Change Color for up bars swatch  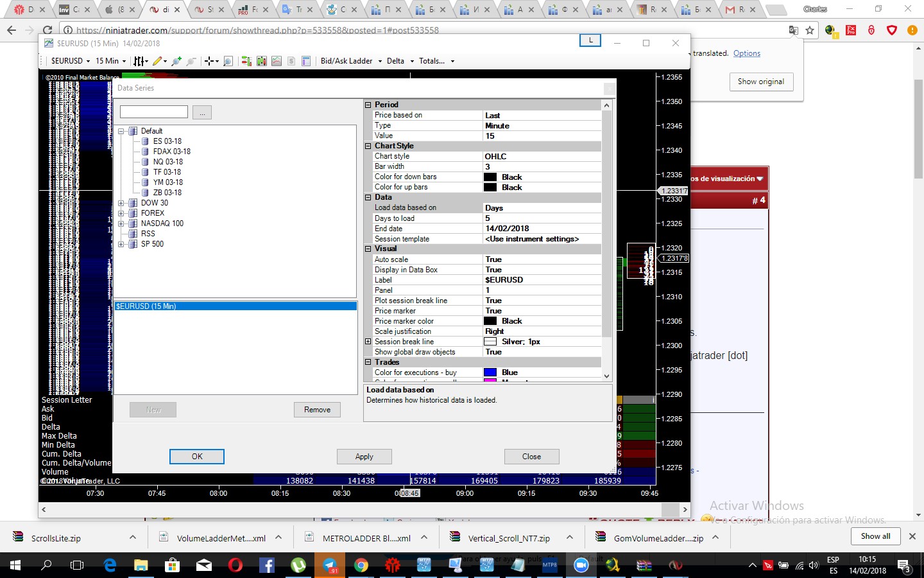point(490,188)
